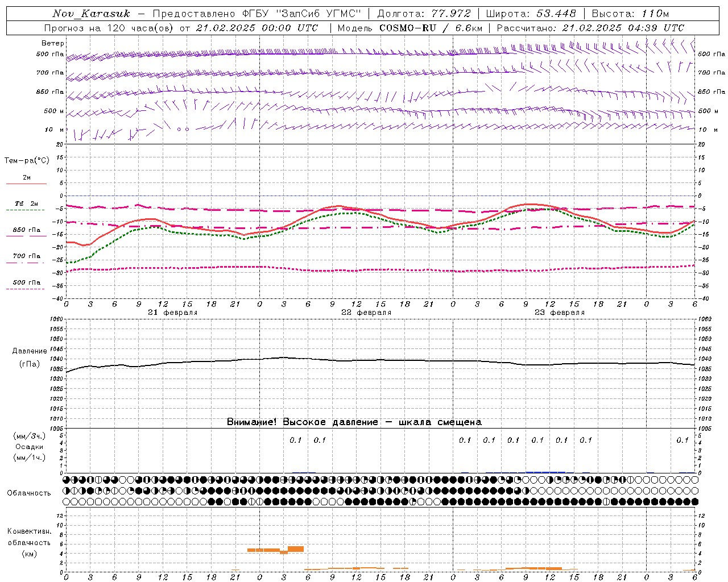Click the date label '23 февраля'
The image size is (728, 582).
560,313
